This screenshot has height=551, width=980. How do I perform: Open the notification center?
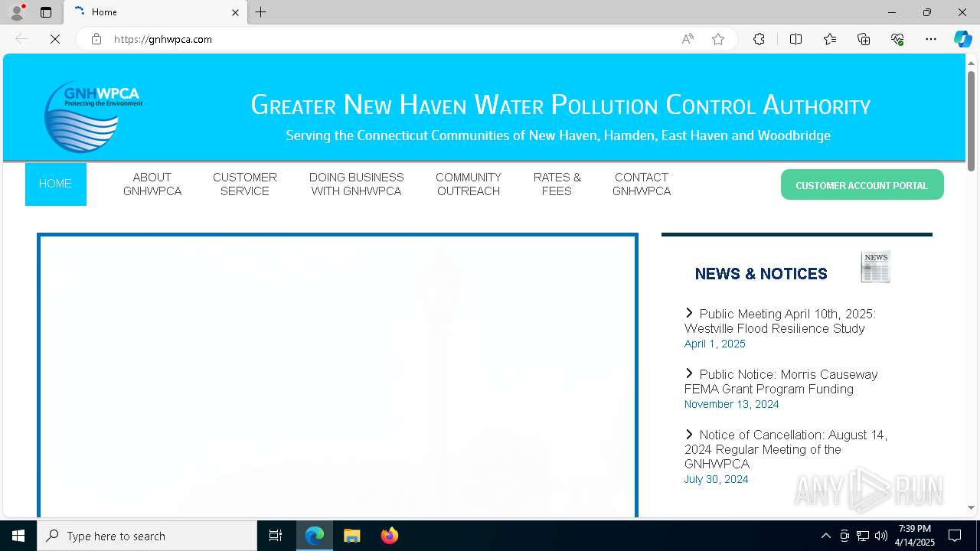(x=955, y=536)
